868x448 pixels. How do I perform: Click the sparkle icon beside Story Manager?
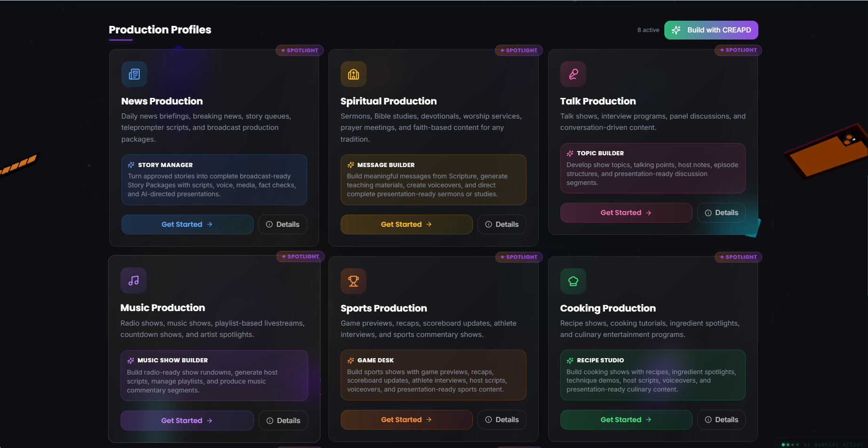(x=131, y=165)
